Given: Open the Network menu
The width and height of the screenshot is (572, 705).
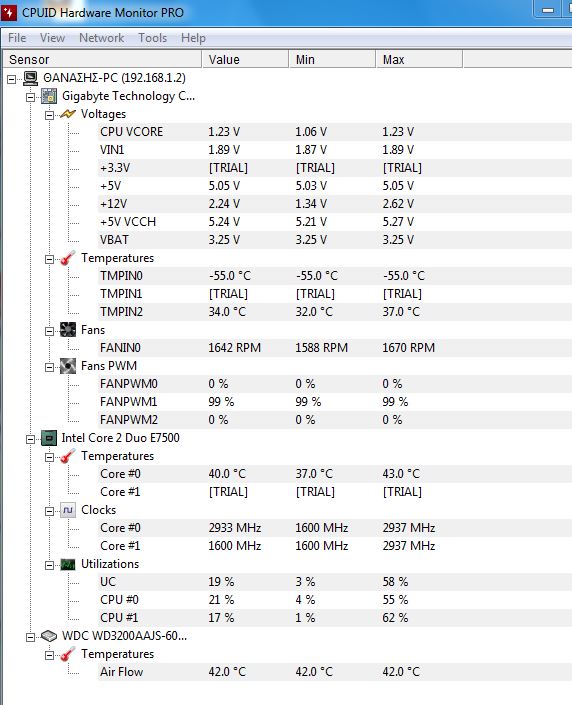Looking at the screenshot, I should click(101, 38).
